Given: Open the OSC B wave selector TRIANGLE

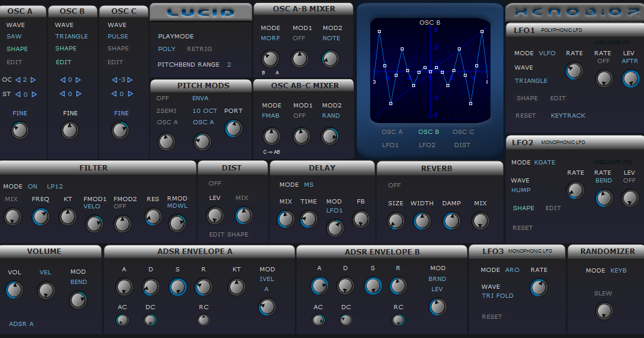Looking at the screenshot, I should pos(71,37).
